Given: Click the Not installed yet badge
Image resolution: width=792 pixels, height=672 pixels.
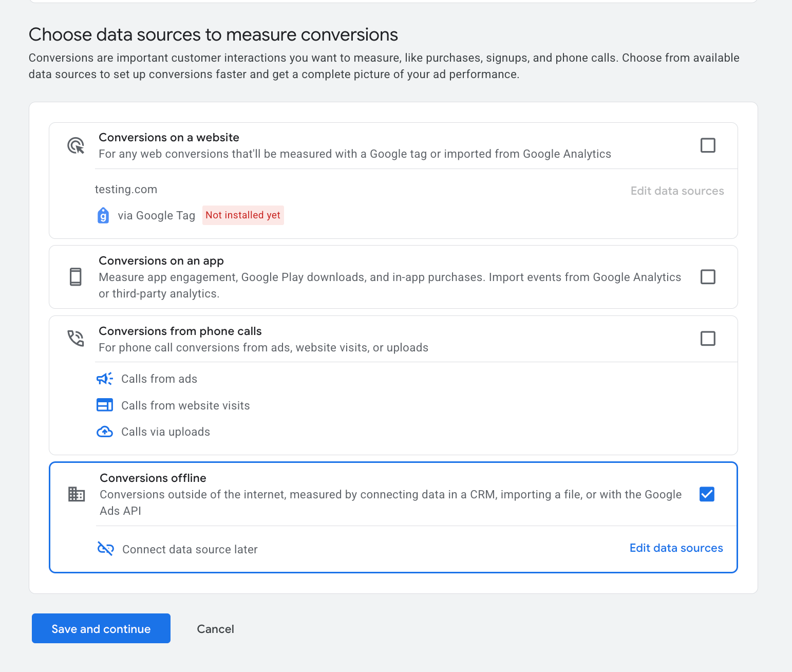Looking at the screenshot, I should tap(243, 215).
